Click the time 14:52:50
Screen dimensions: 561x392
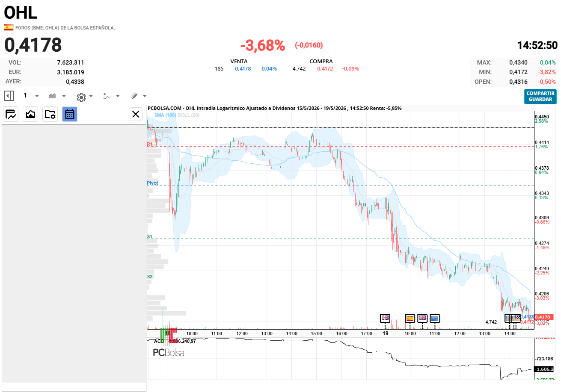(537, 45)
